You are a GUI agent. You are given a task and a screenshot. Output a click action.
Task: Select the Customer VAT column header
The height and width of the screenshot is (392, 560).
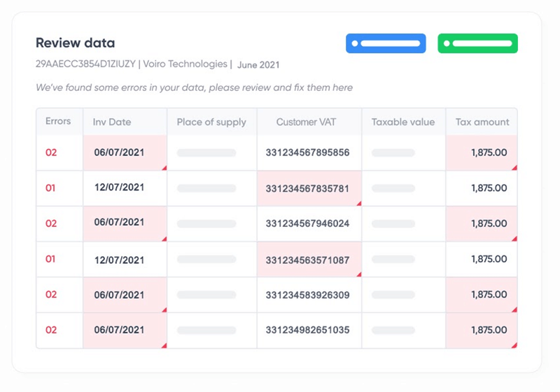tap(306, 122)
